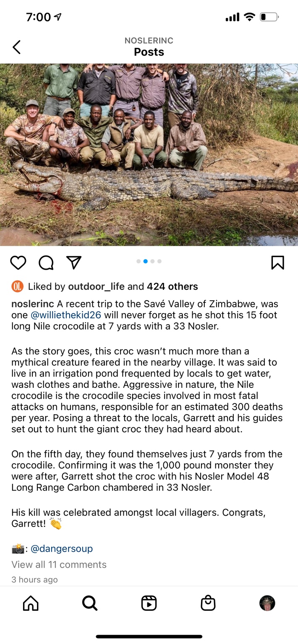Like the post with the heart icon
This screenshot has height=644, width=298.
[x=18, y=262]
